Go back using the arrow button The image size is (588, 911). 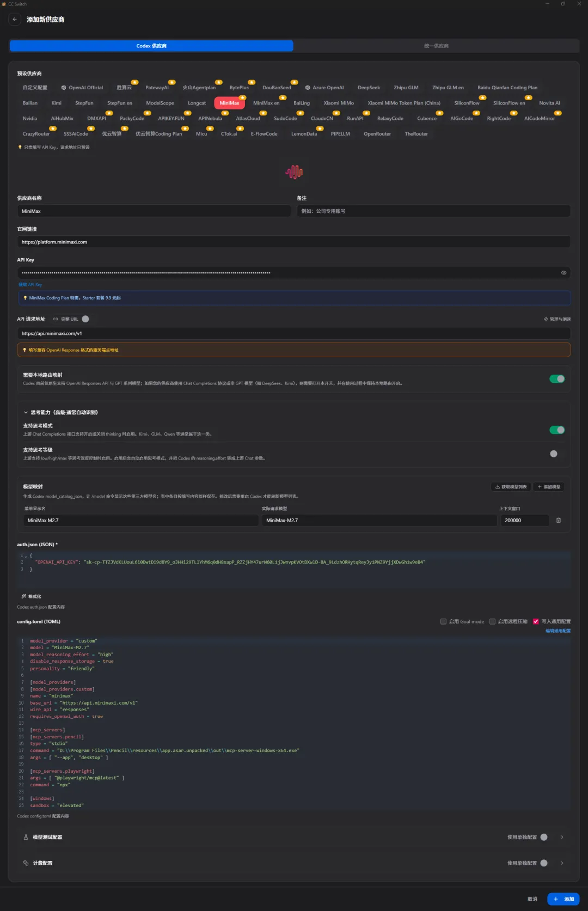point(15,19)
